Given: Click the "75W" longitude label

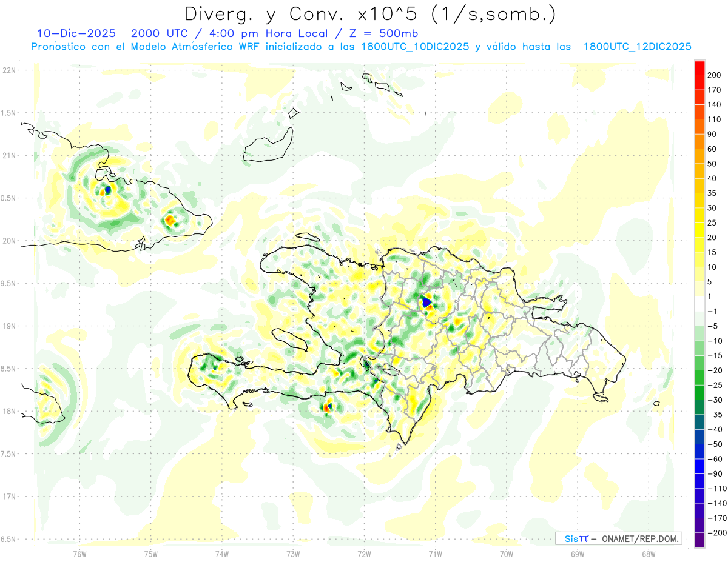Looking at the screenshot, I should pyautogui.click(x=150, y=553).
